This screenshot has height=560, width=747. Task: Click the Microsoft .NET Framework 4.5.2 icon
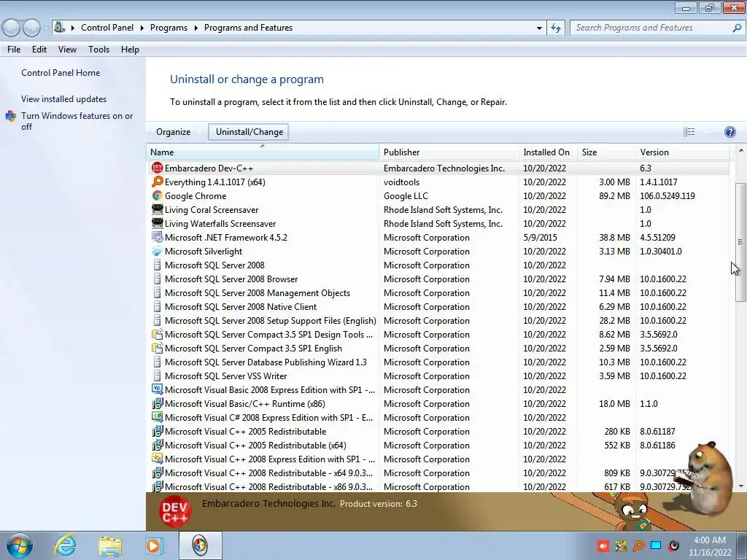[x=157, y=237]
